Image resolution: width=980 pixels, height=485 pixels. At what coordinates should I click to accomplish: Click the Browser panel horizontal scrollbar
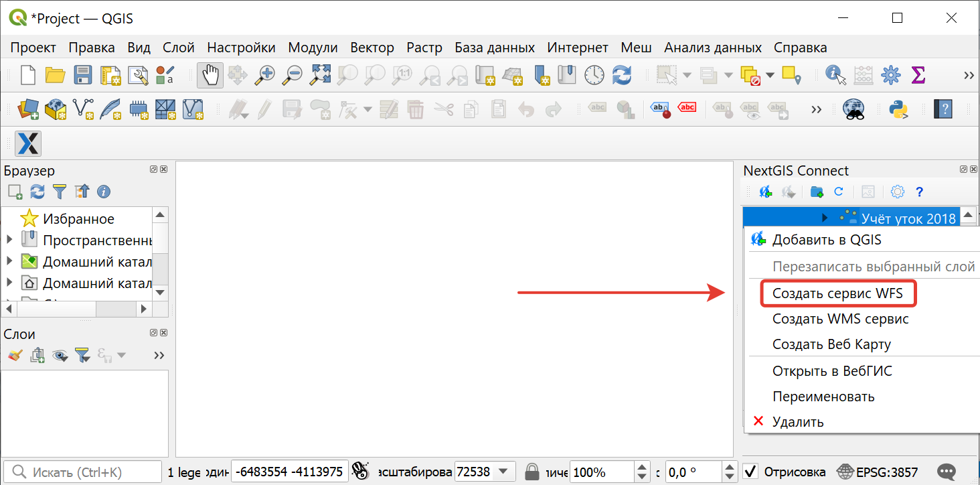tap(76, 309)
